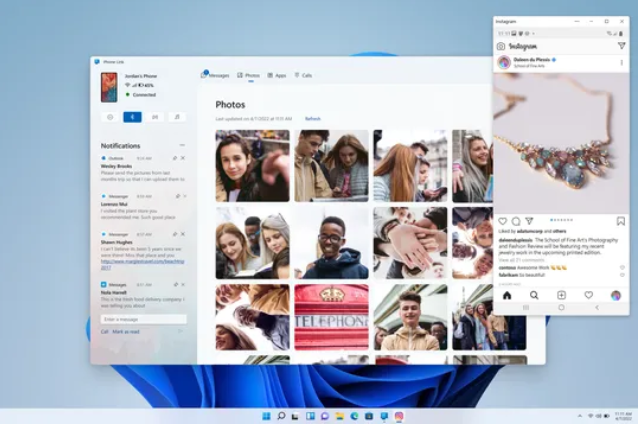Open Instagram camera icon
The image size is (638, 427).
pos(501,46)
